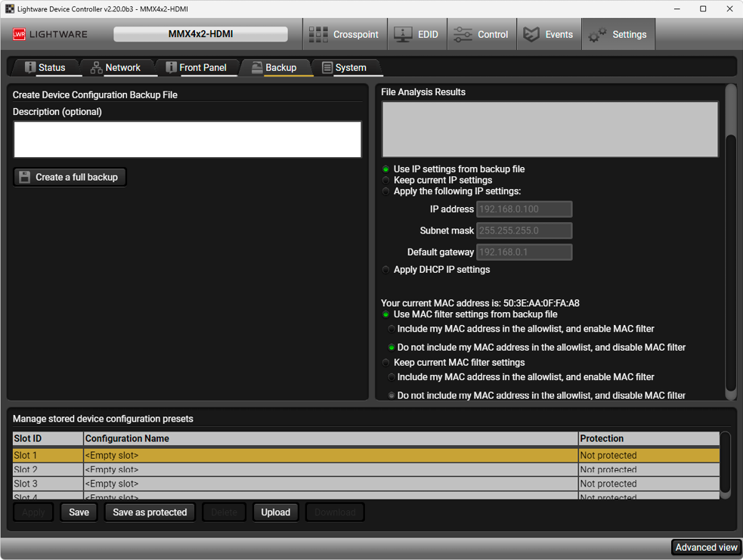Screen dimensions: 743x560
Task: Click the Settings gears icon
Action: tap(597, 35)
